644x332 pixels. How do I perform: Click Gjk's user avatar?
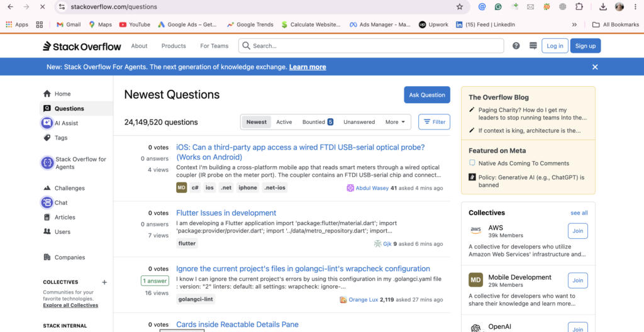(x=377, y=244)
